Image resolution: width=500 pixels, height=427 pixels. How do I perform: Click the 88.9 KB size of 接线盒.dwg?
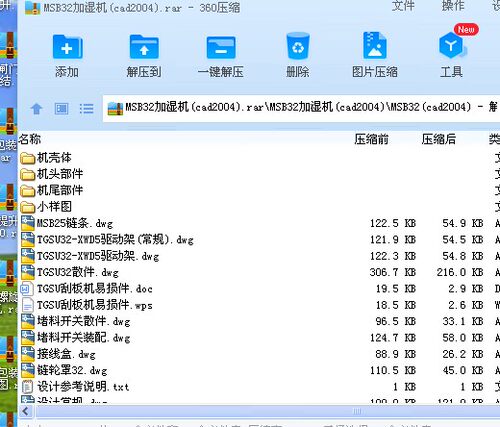(396, 354)
